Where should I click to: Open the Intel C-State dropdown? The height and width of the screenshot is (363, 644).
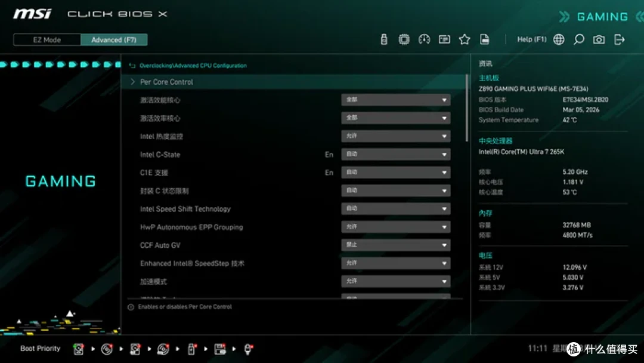click(395, 154)
